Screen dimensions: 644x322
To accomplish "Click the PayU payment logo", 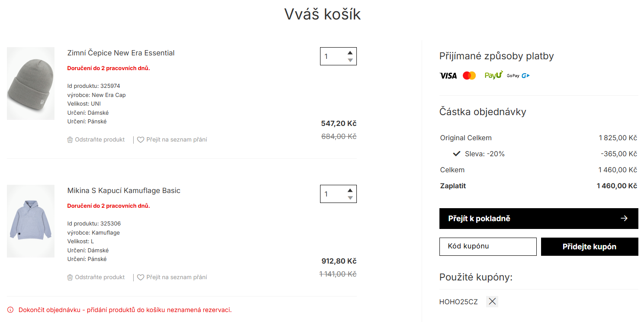I will pos(493,75).
